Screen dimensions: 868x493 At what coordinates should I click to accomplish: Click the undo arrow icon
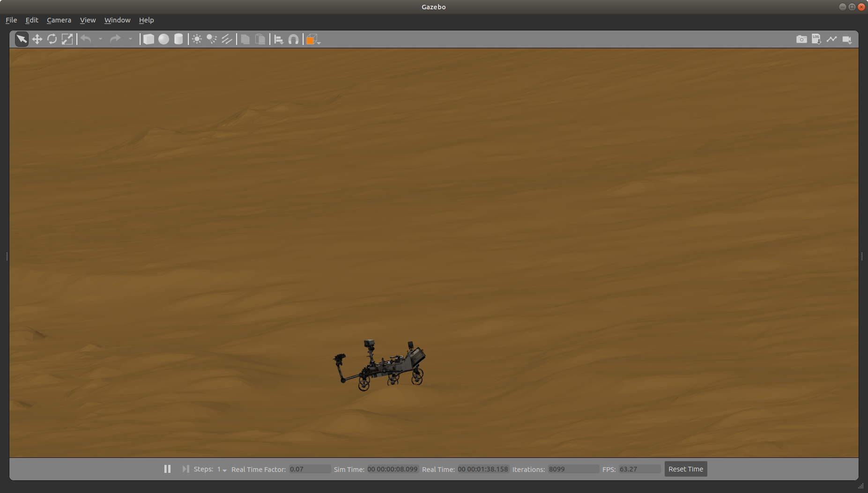86,39
